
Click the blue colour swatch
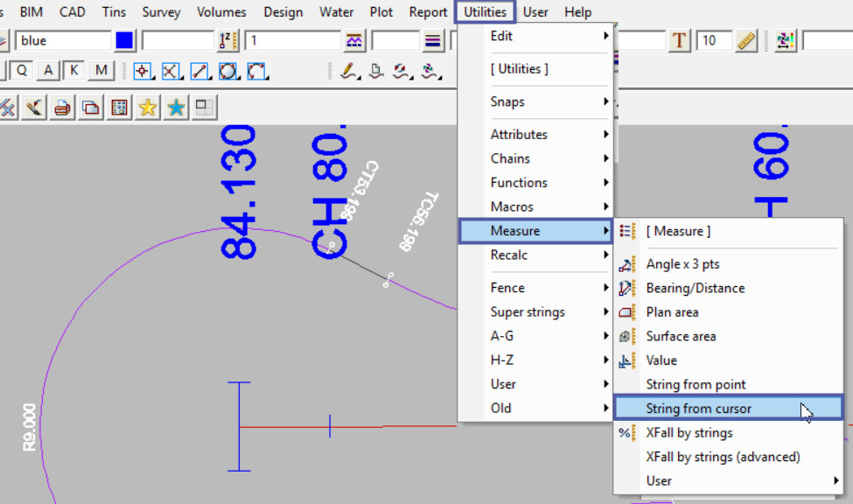125,41
